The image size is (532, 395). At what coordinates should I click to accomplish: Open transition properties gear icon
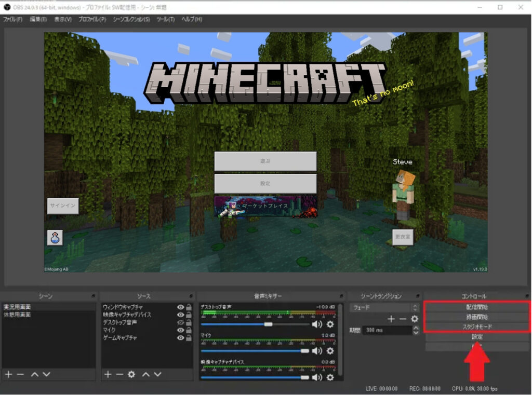[x=415, y=319]
